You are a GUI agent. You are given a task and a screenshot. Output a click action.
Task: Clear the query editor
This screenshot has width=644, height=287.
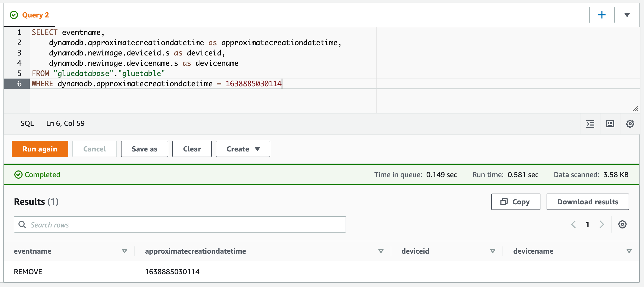click(x=192, y=149)
